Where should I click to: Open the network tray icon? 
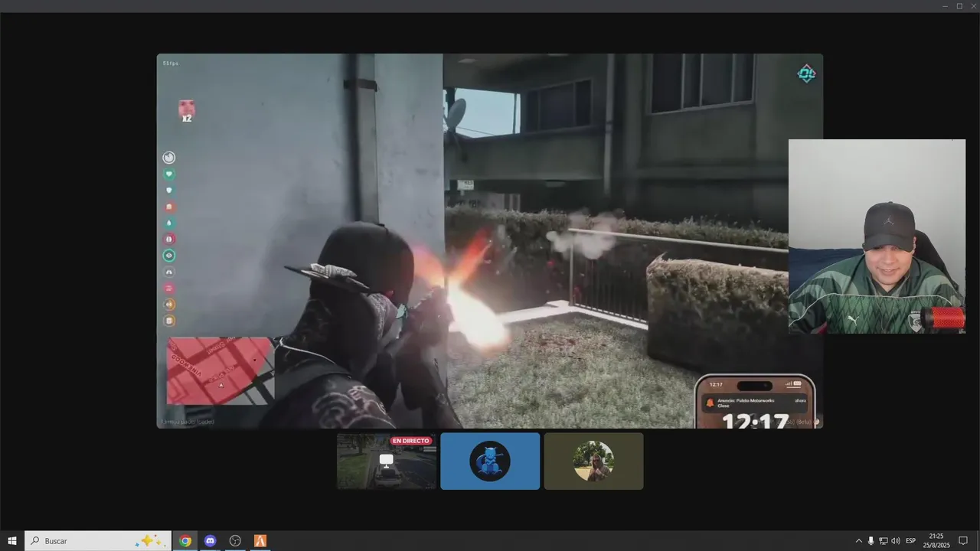[883, 541]
